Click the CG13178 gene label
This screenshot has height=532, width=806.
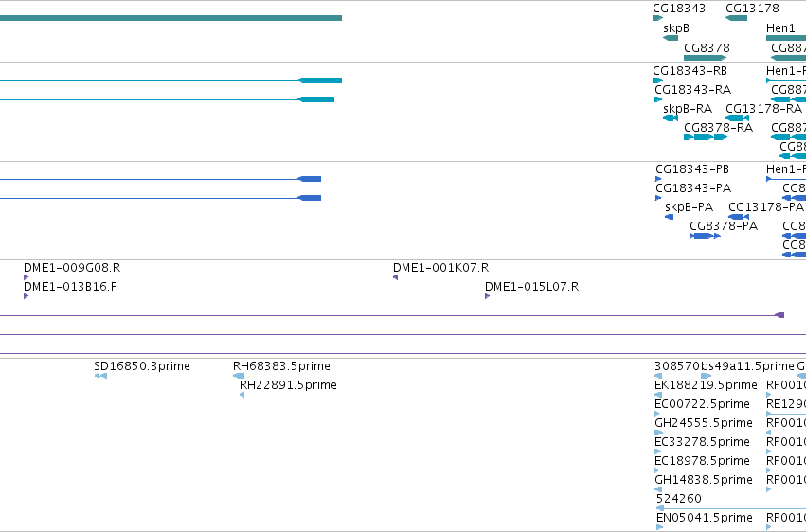752,9
